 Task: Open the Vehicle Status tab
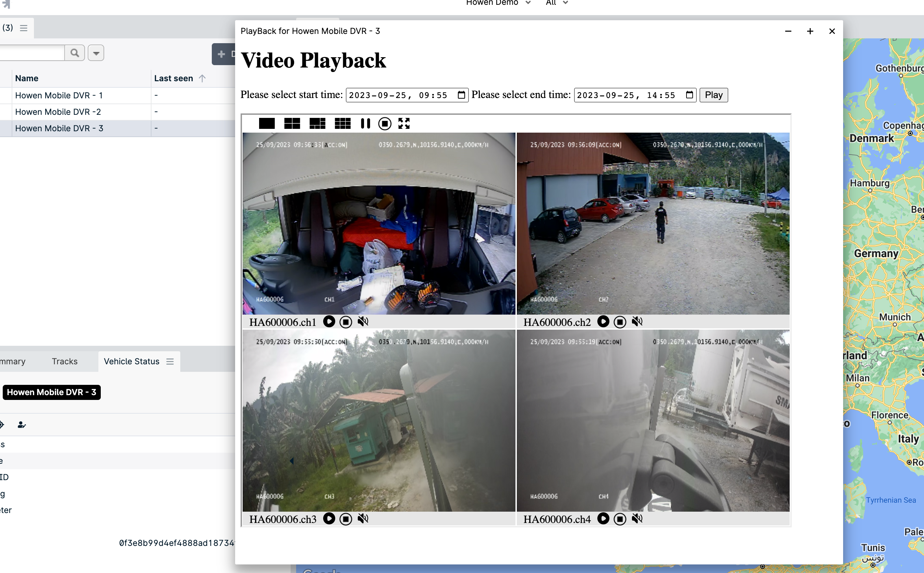131,361
